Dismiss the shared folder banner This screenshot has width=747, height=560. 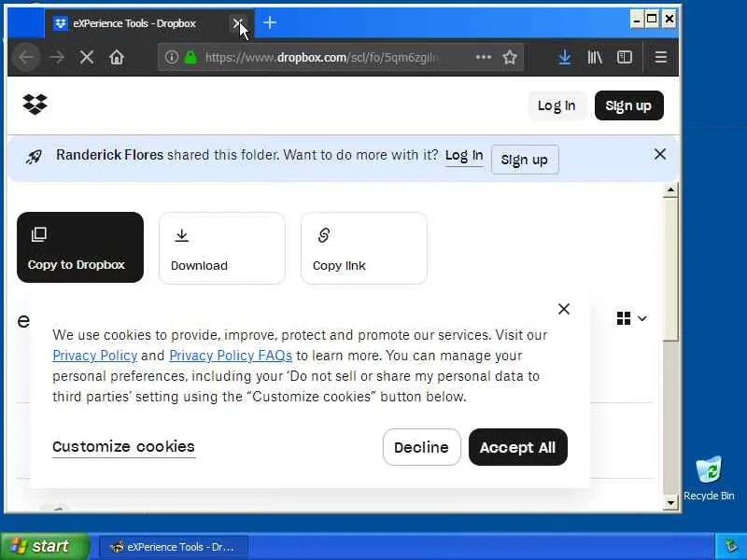coord(660,154)
